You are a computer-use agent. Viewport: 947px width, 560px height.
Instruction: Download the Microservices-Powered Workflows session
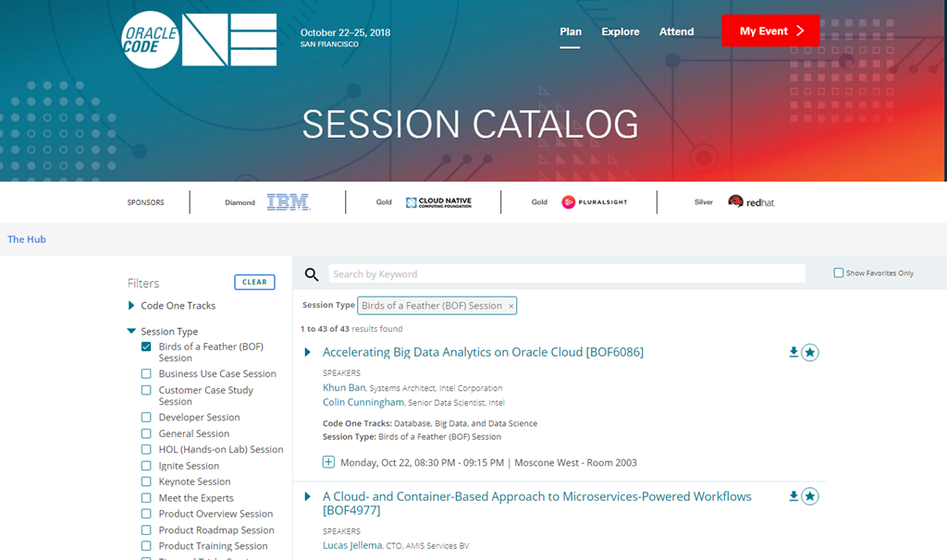click(793, 496)
